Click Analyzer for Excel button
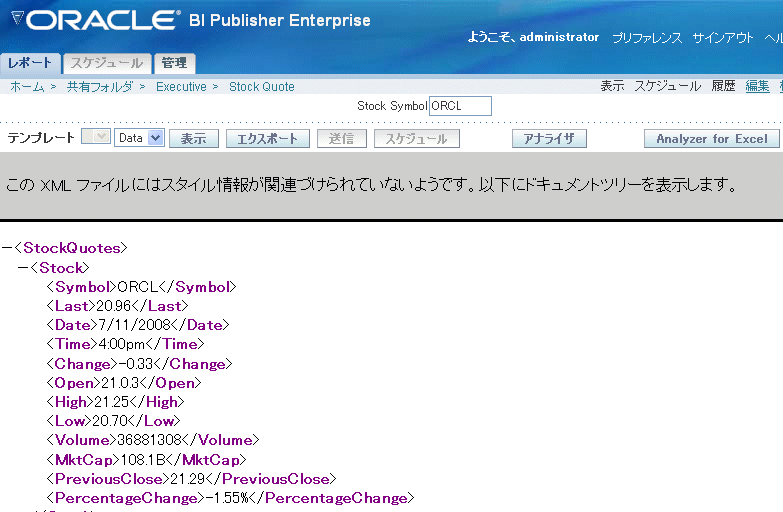 pos(712,138)
